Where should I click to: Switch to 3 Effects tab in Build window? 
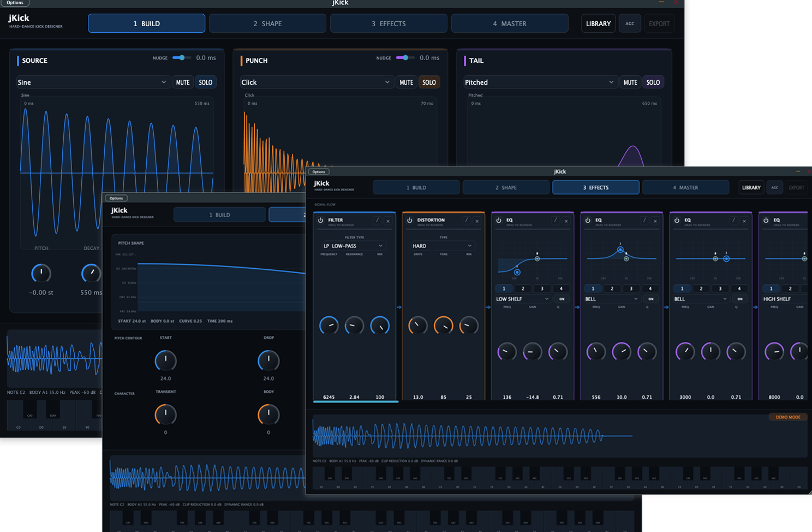point(389,23)
